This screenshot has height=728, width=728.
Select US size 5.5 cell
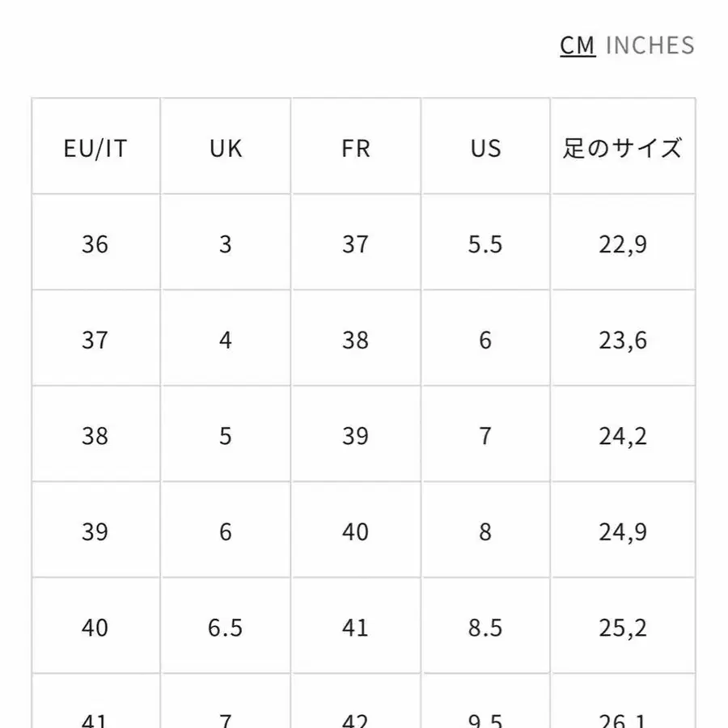click(x=485, y=244)
